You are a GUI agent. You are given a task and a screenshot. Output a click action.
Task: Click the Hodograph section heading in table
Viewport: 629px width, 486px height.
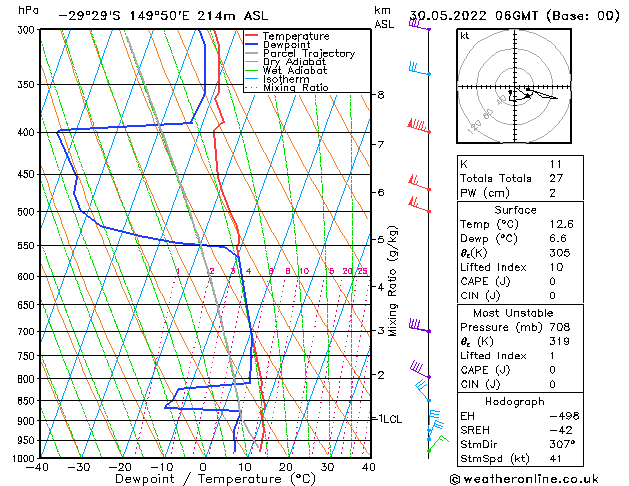coord(515,401)
